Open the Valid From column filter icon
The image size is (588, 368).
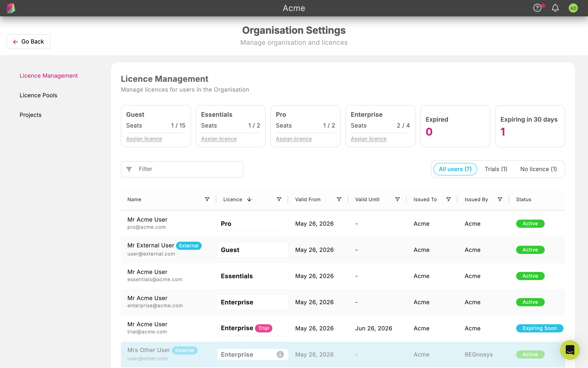click(x=339, y=199)
